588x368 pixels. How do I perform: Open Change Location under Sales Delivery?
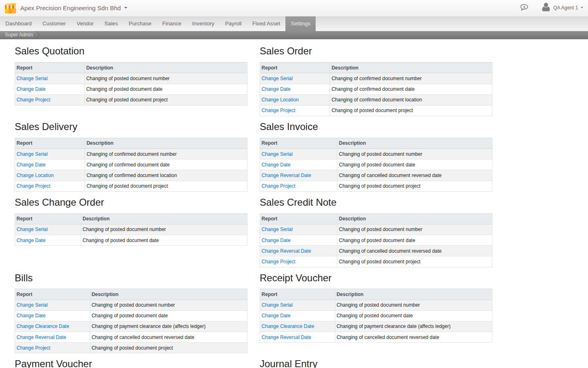[35, 175]
